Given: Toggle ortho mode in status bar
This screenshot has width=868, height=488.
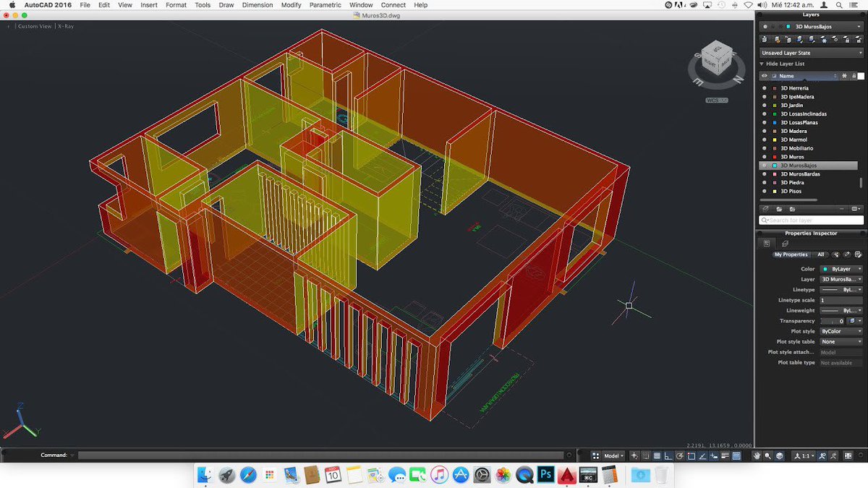Looking at the screenshot, I should click(x=668, y=455).
